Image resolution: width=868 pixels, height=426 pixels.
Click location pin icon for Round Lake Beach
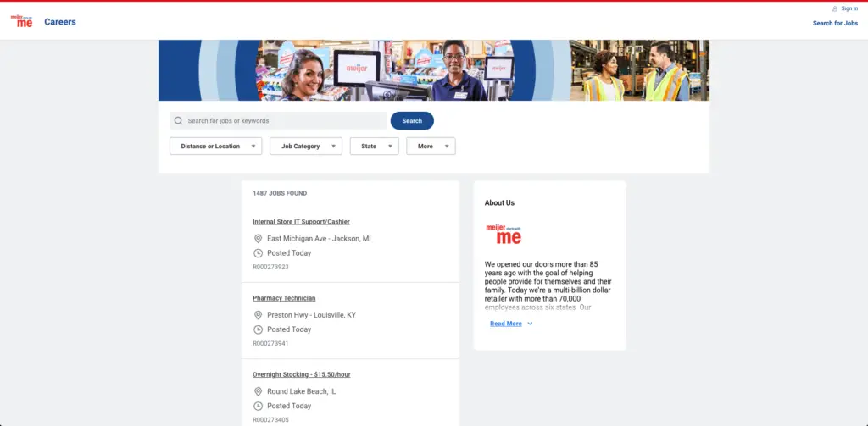coord(258,391)
